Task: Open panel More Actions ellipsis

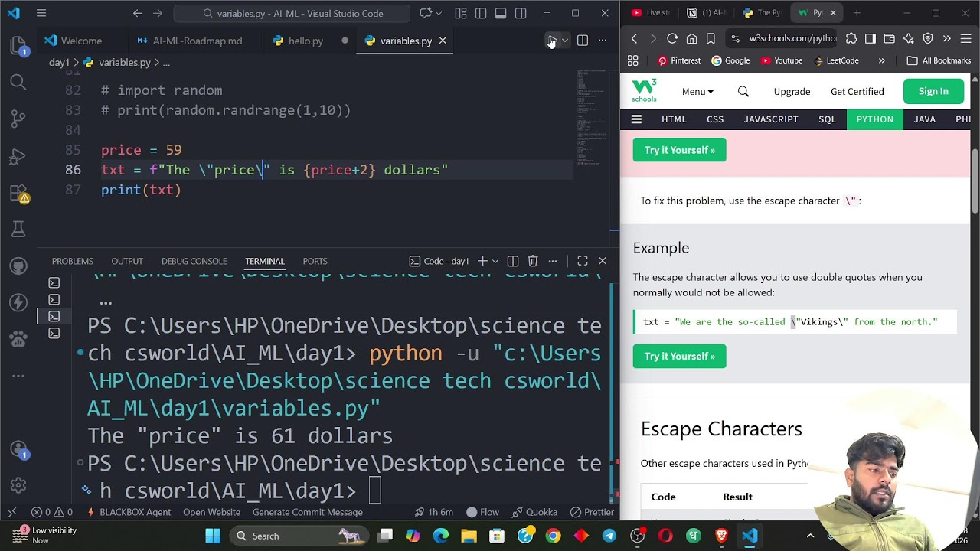Action: click(553, 261)
